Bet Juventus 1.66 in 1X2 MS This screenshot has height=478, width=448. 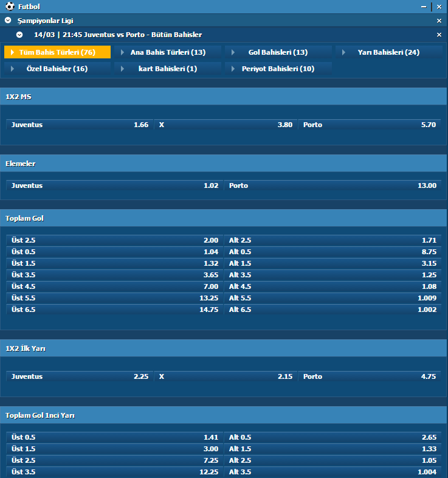click(x=80, y=125)
